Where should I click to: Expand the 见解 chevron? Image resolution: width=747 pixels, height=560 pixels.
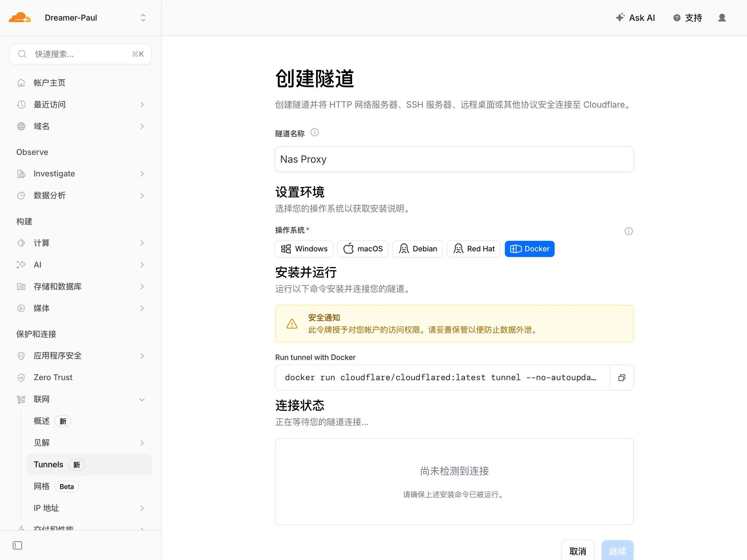click(142, 443)
